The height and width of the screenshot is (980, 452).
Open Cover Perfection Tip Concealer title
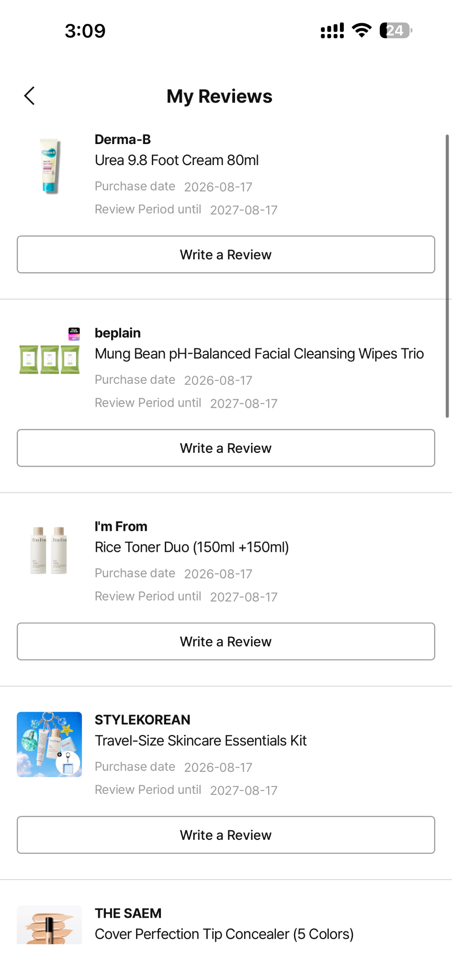coord(224,934)
